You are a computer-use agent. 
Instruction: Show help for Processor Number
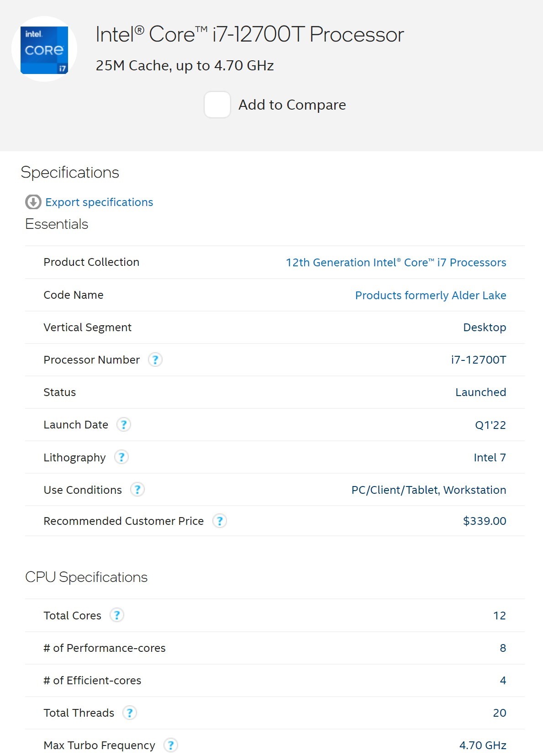tap(155, 360)
